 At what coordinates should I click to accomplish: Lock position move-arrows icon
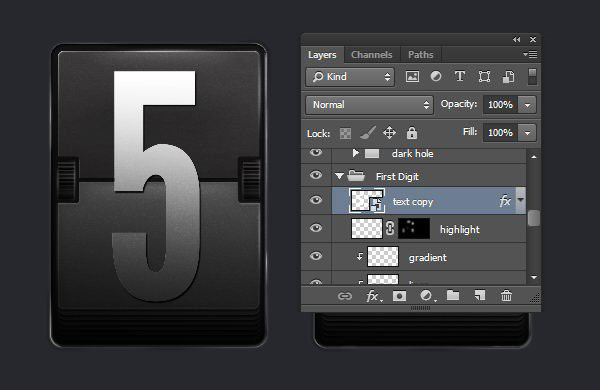point(390,133)
